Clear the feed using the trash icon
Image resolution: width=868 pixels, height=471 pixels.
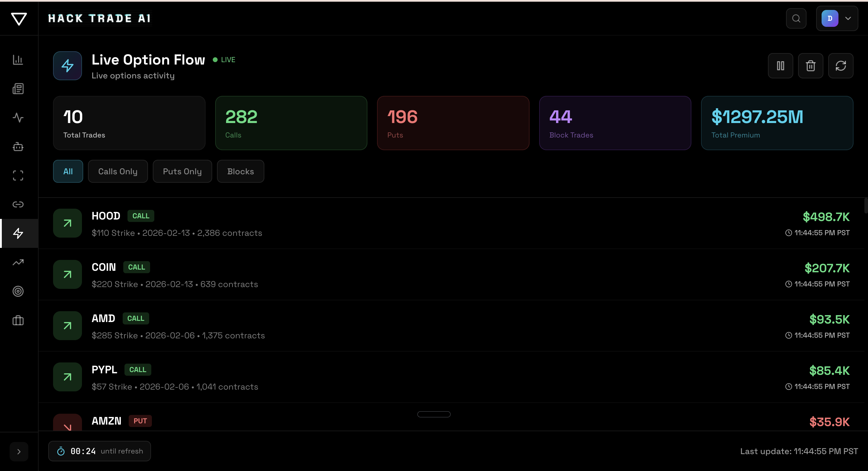811,65
